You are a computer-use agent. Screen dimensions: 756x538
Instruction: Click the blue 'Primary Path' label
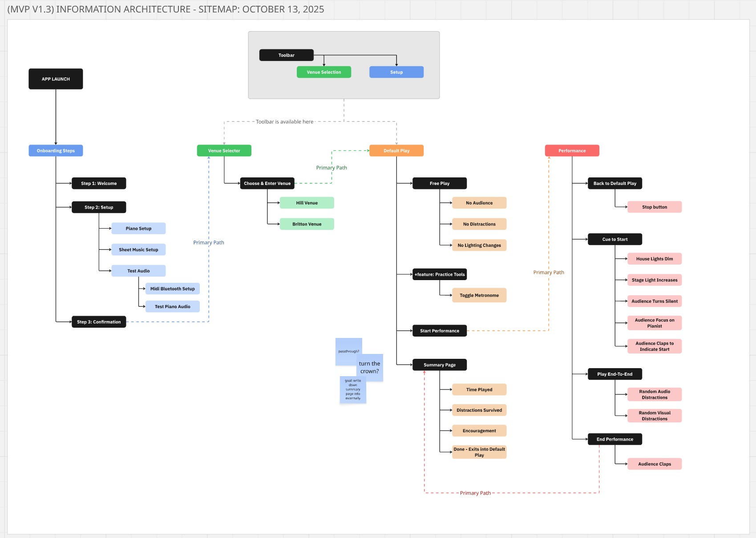tap(209, 242)
